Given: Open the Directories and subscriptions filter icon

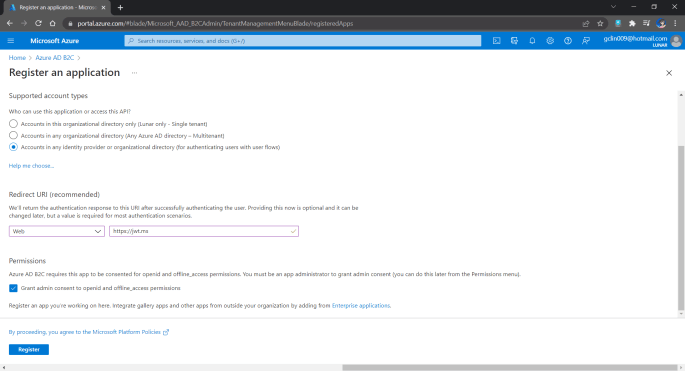Looking at the screenshot, I should click(x=514, y=41).
